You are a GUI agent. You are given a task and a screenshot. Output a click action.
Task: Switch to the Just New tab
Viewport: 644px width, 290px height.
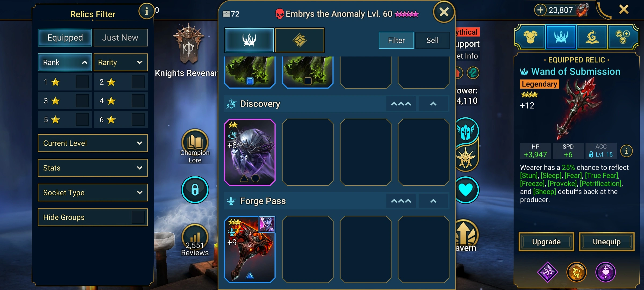coord(120,38)
